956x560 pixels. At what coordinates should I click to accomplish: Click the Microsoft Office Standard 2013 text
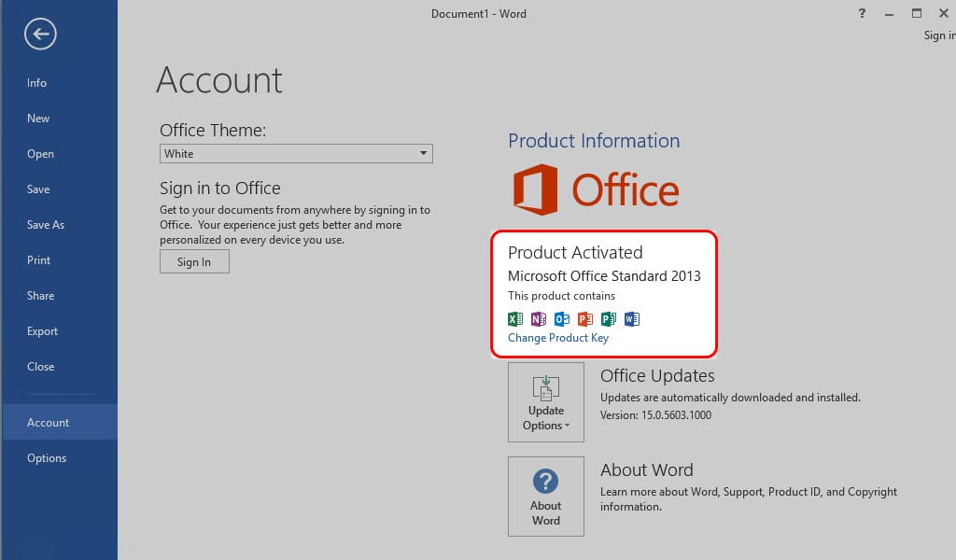[x=604, y=276]
